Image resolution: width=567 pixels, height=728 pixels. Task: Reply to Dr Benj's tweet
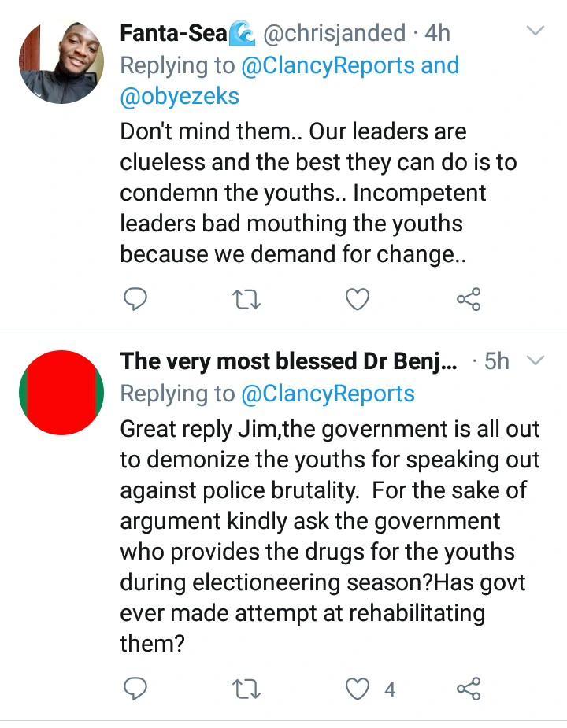click(x=137, y=689)
